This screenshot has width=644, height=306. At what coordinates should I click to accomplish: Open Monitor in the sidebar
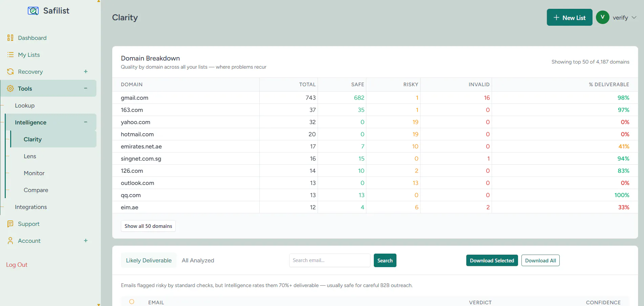pos(34,173)
